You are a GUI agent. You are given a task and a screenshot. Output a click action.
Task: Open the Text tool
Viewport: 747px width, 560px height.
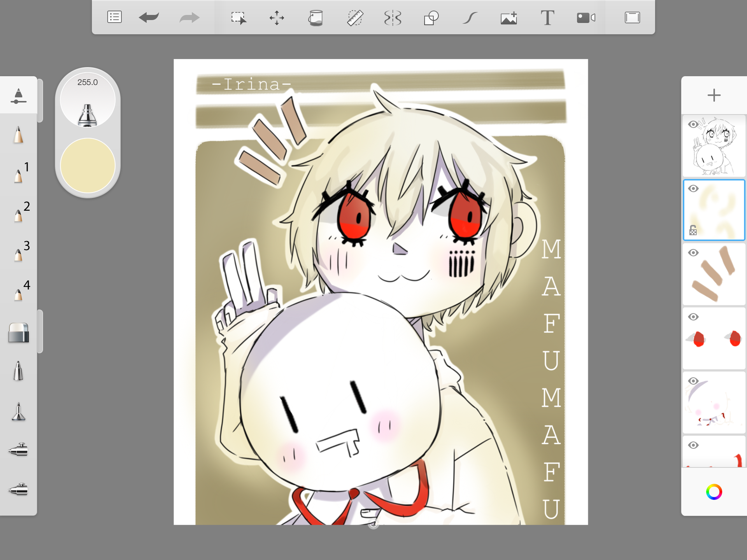547,18
